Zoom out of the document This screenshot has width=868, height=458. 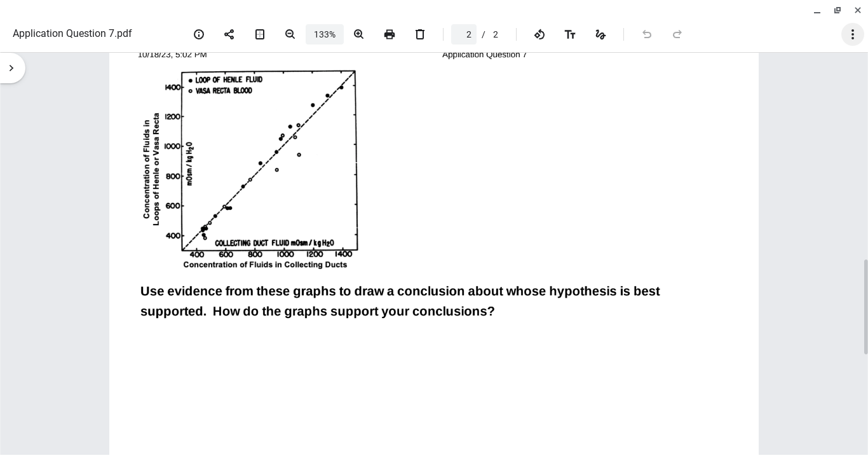(290, 34)
